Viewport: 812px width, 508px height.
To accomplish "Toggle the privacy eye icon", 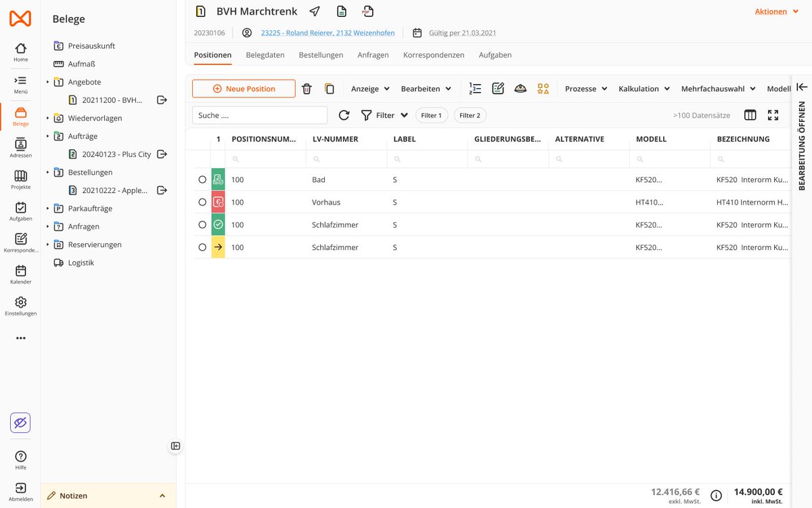I will click(x=20, y=423).
